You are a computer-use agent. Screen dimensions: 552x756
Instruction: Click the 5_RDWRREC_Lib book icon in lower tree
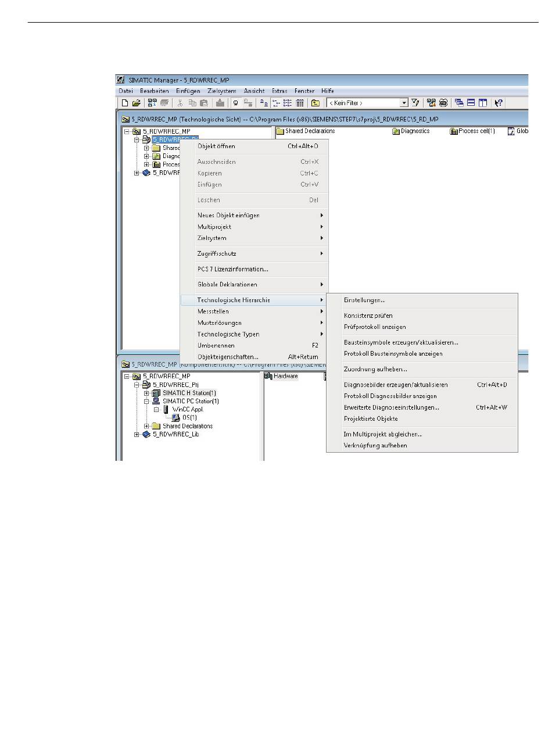pyautogui.click(x=146, y=435)
